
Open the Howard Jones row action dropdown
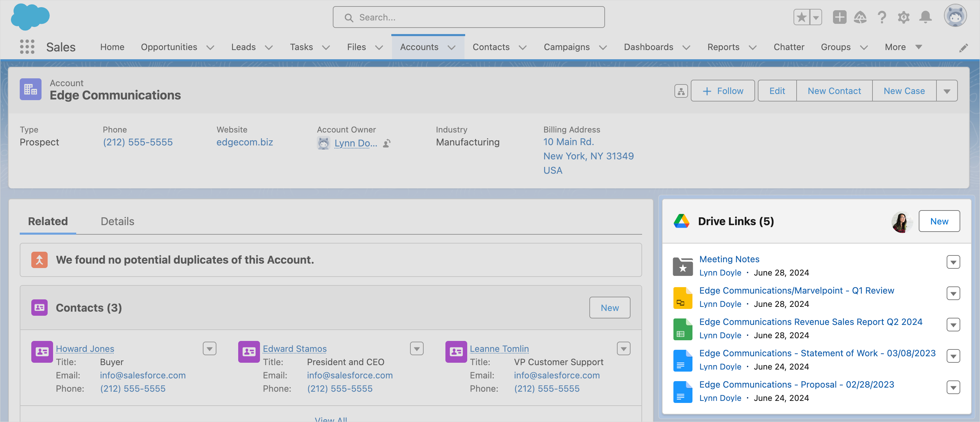point(209,348)
